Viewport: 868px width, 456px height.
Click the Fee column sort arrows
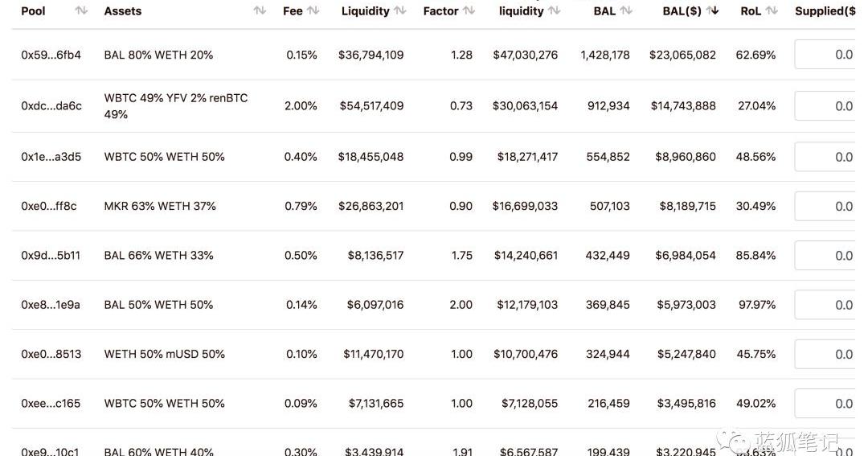[x=313, y=11]
